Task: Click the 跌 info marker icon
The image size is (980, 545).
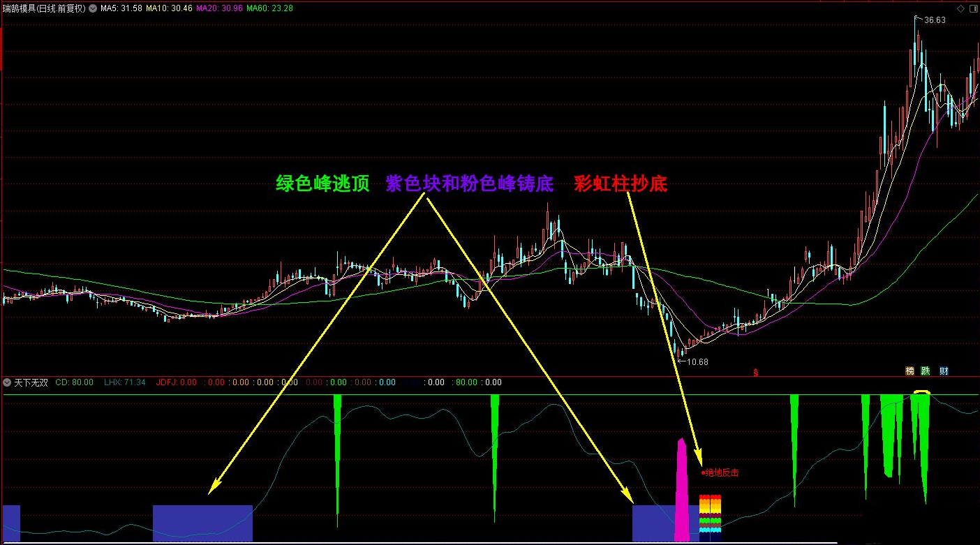Action: 926,371
